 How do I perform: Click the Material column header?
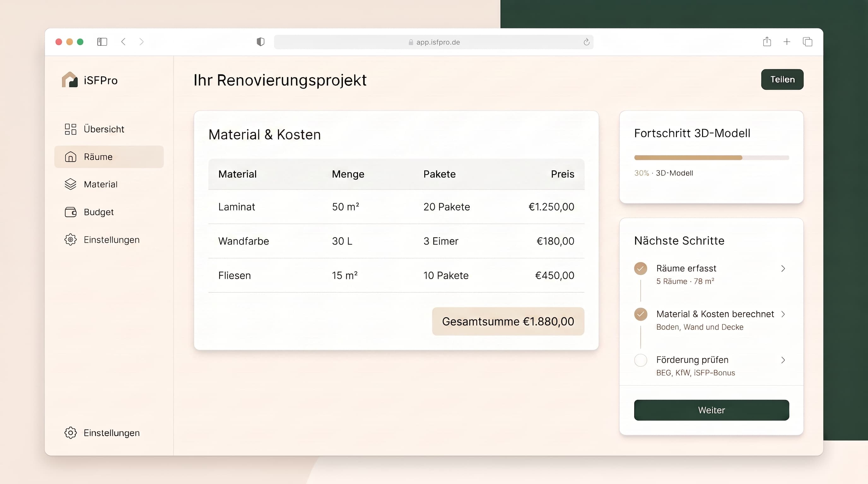pyautogui.click(x=237, y=174)
